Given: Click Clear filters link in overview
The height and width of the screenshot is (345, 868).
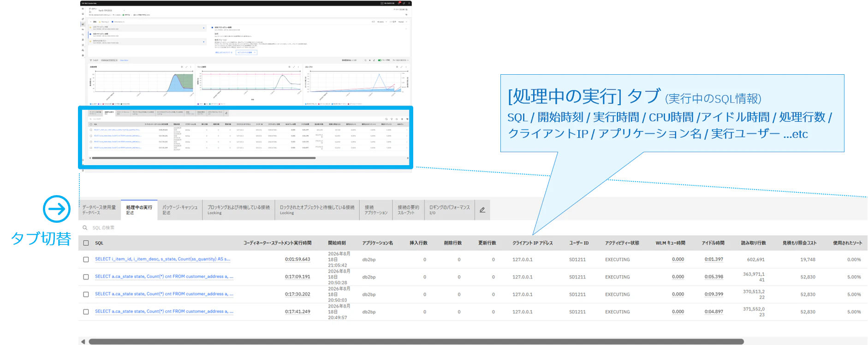Looking at the screenshot, I should pyautogui.click(x=124, y=60).
